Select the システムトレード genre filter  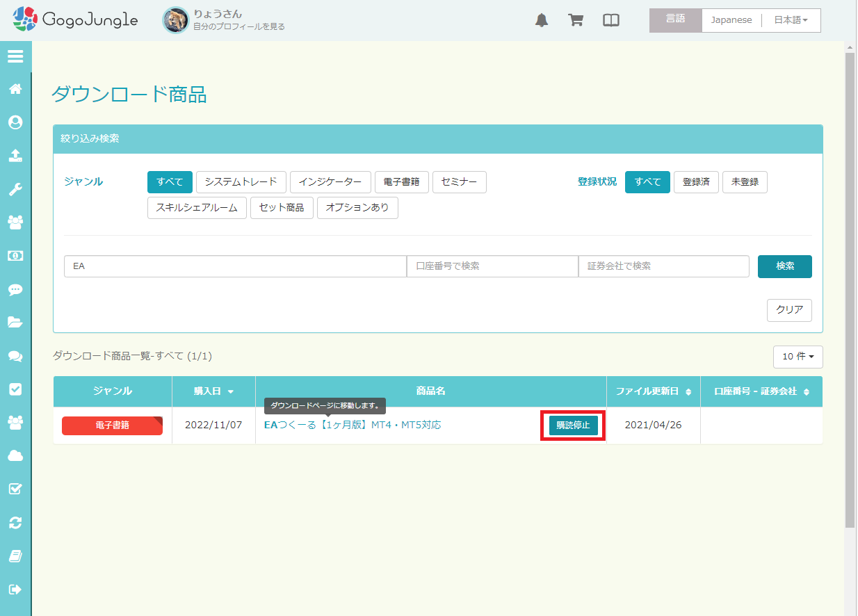click(241, 182)
